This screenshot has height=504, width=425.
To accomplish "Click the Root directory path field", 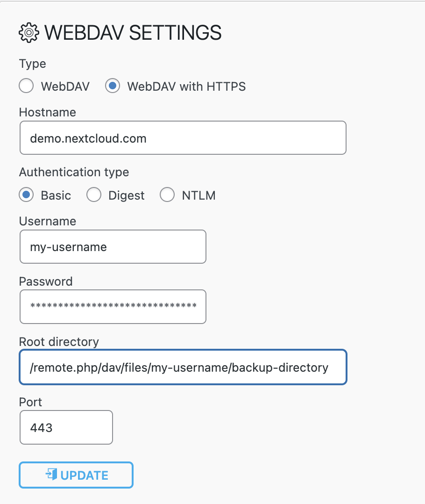I will pyautogui.click(x=183, y=367).
